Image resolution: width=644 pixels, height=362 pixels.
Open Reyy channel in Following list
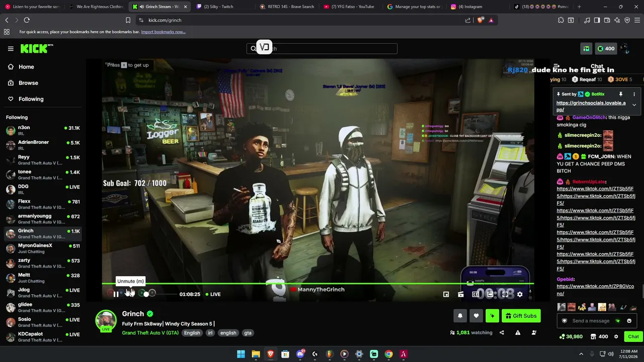click(43, 160)
